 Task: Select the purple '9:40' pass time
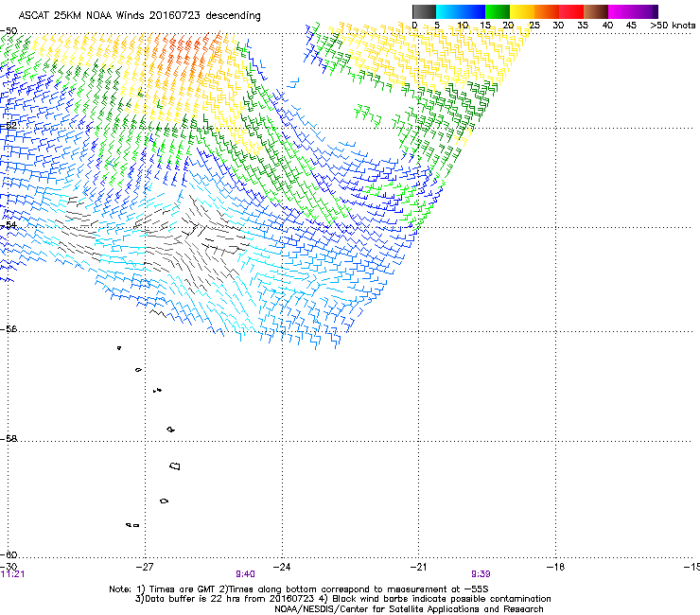[x=246, y=574]
